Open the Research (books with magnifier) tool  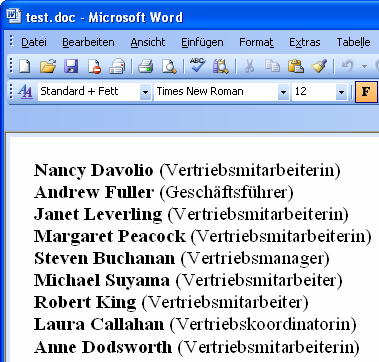[221, 66]
